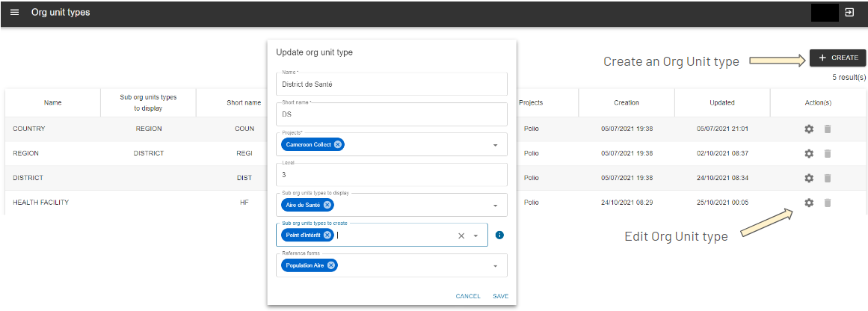The width and height of the screenshot is (868, 311).
Task: Open the hamburger navigation menu
Action: 14,12
